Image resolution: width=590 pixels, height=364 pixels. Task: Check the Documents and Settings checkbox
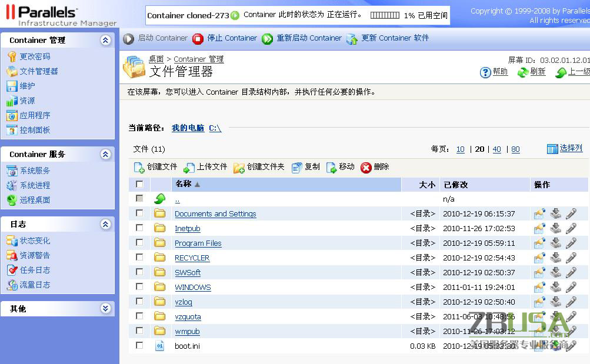click(x=139, y=213)
